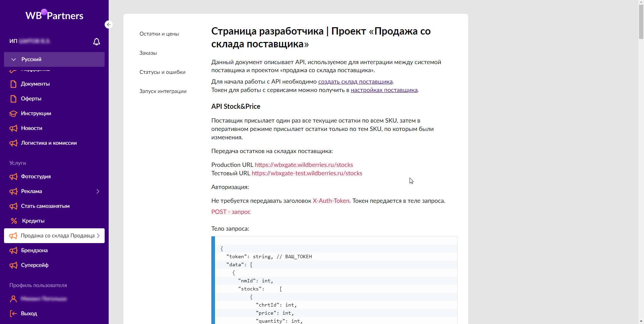Screen dimensions: 644x324
Task: Click the production wbxgate stocks URL
Action: point(304,165)
